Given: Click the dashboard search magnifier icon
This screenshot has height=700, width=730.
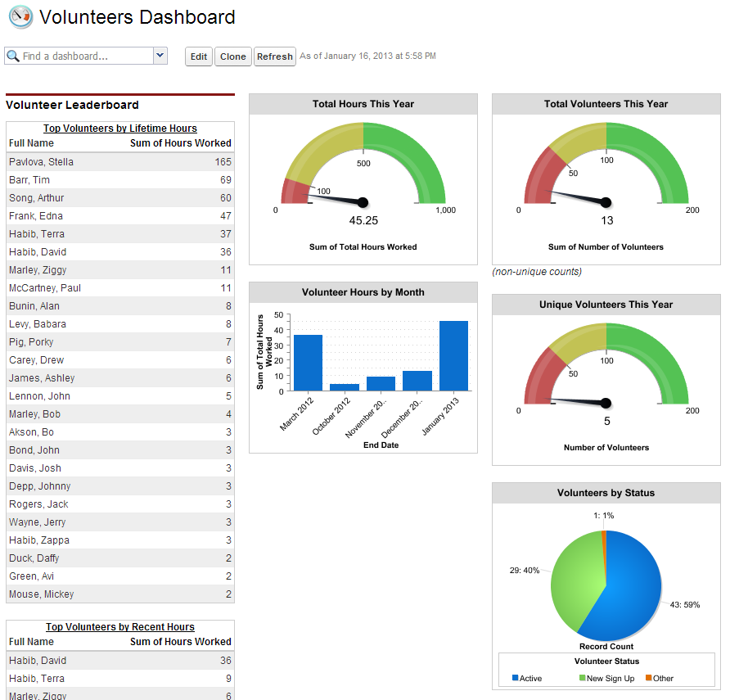Looking at the screenshot, I should click(12, 56).
